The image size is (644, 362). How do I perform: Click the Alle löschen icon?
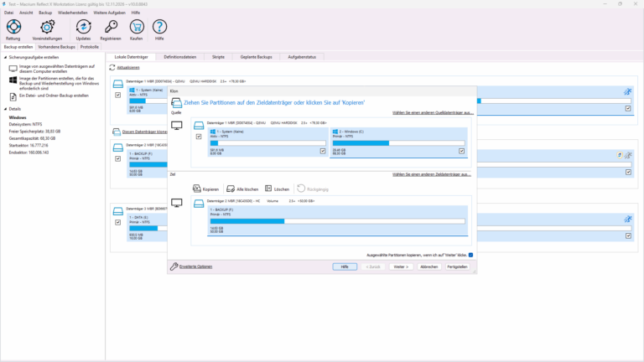[x=231, y=189]
